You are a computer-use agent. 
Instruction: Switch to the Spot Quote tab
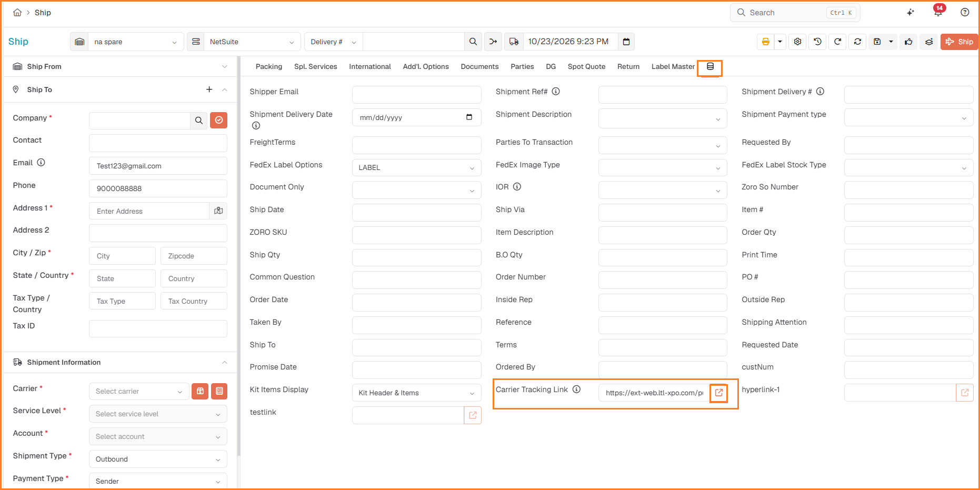(586, 67)
